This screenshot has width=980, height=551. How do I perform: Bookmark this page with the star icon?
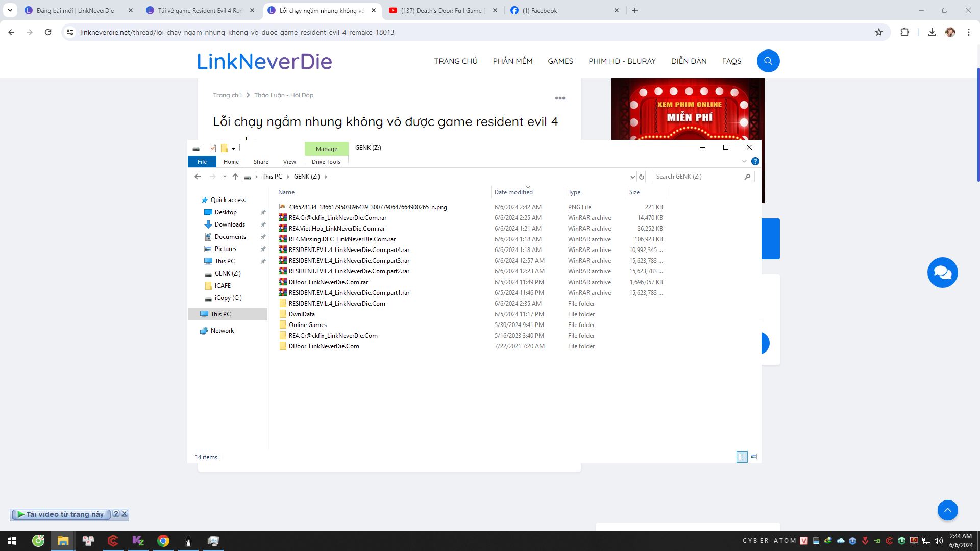[x=878, y=32]
